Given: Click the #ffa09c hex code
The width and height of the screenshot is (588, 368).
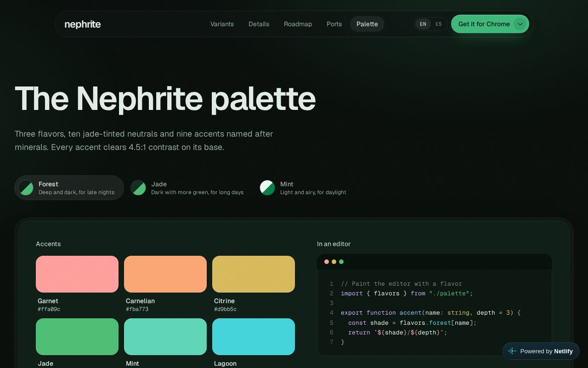Looking at the screenshot, I should click(49, 309).
